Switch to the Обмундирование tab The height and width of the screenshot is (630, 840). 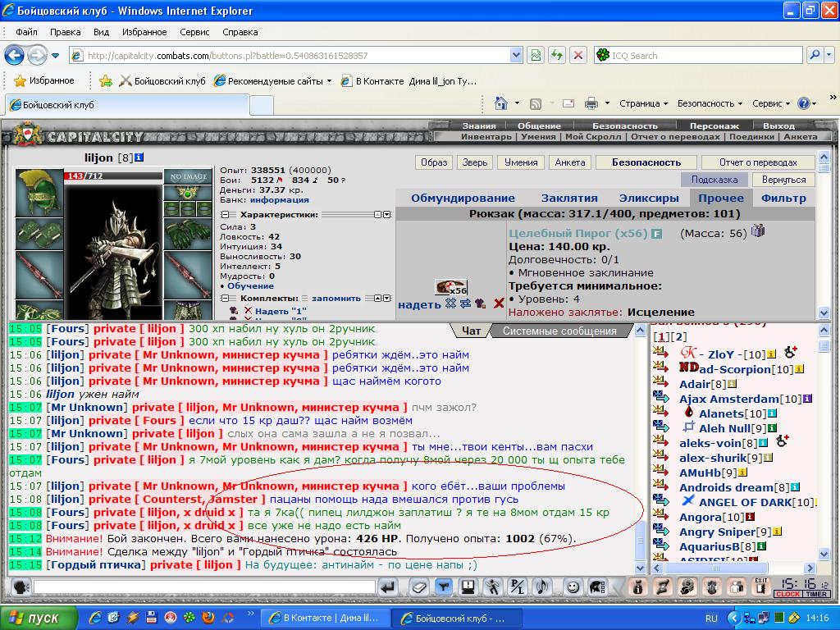(x=463, y=198)
